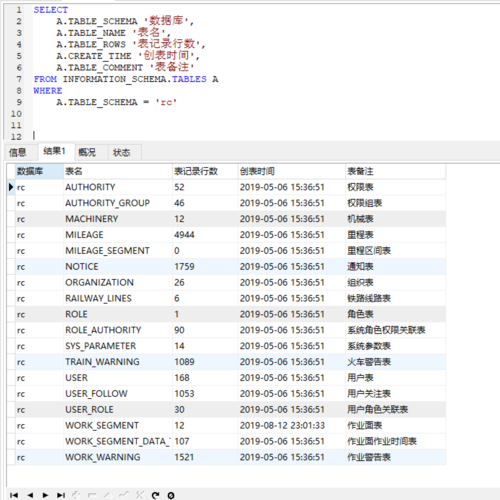Click row count value 1759

point(205,267)
